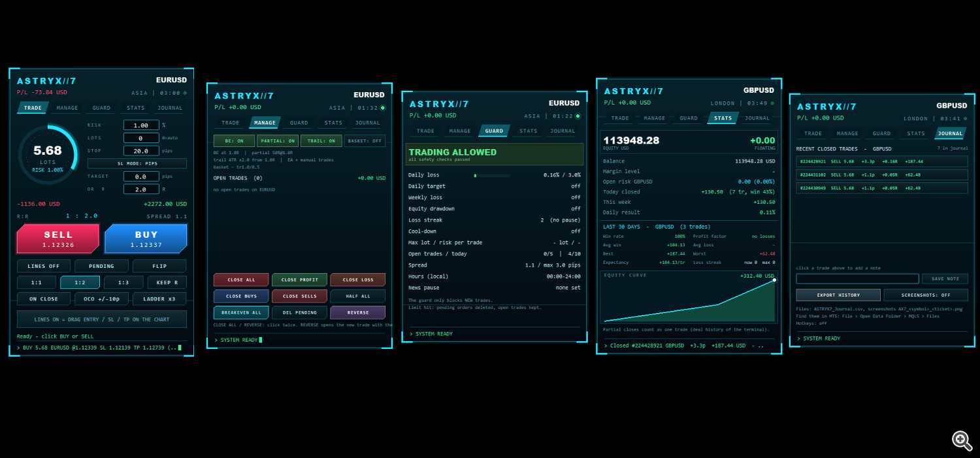Toggle BE: ON in the Manage panel
This screenshot has width=980, height=458.
pyautogui.click(x=234, y=141)
